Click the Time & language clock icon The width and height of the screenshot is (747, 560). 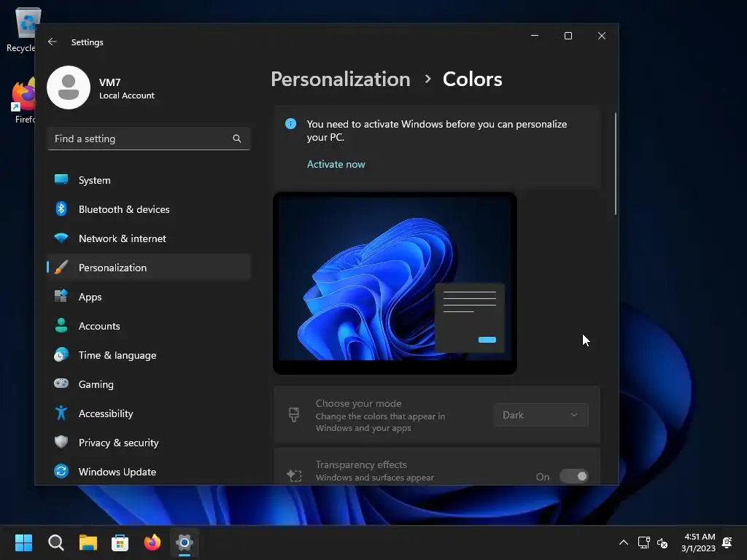pos(61,355)
